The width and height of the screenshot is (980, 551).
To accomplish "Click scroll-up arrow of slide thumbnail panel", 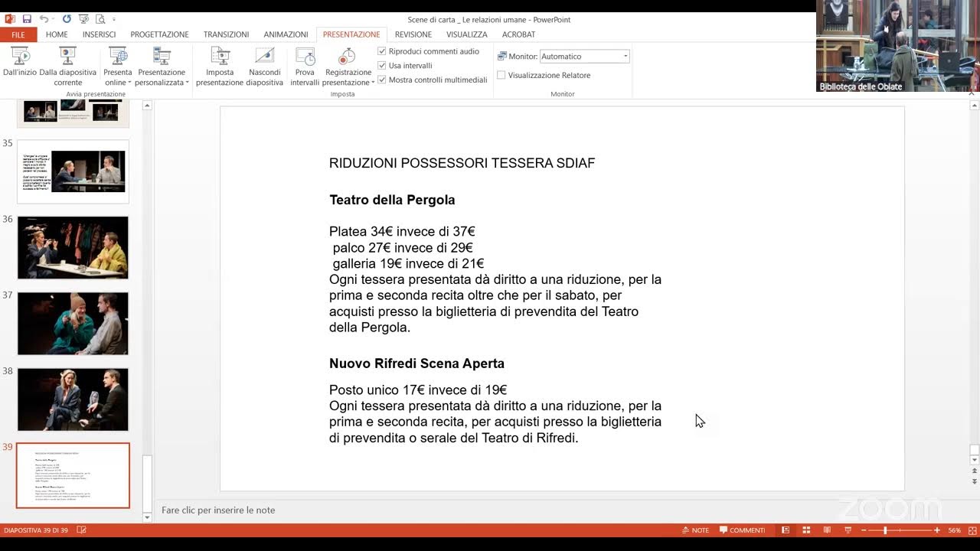I will pyautogui.click(x=148, y=106).
